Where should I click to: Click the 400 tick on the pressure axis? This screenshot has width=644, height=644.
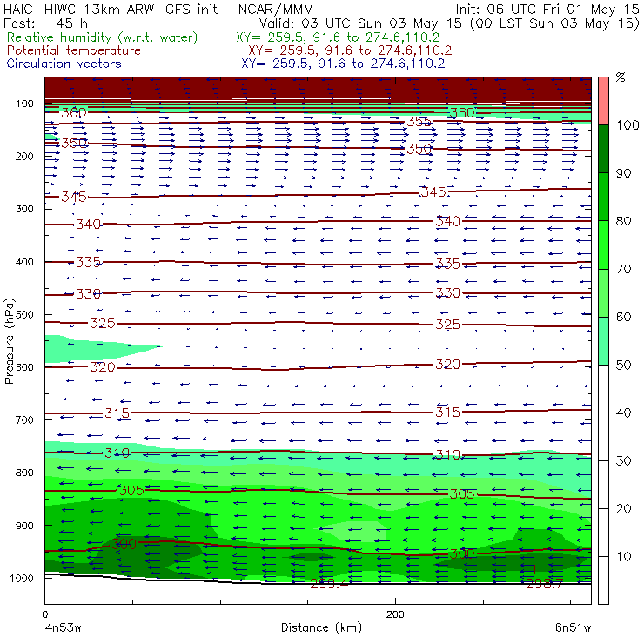click(x=24, y=262)
